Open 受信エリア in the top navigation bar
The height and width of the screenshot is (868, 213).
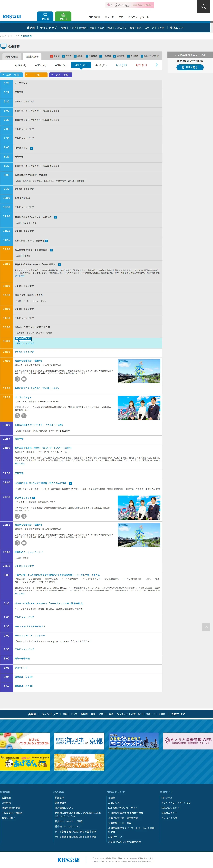[x=177, y=28]
